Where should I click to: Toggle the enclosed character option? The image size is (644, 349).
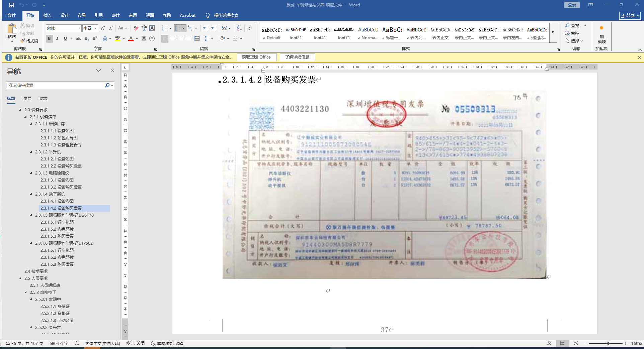pos(152,38)
